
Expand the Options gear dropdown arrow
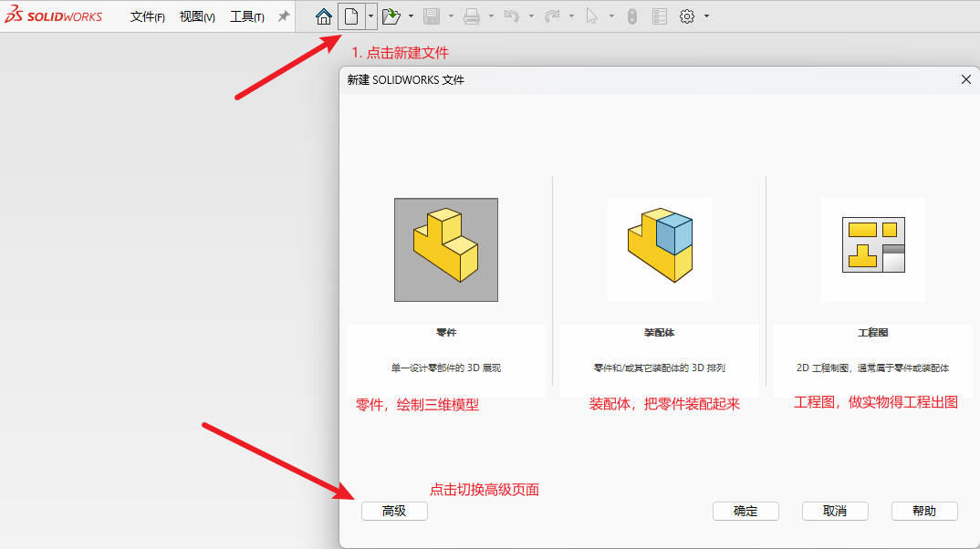[x=707, y=16]
